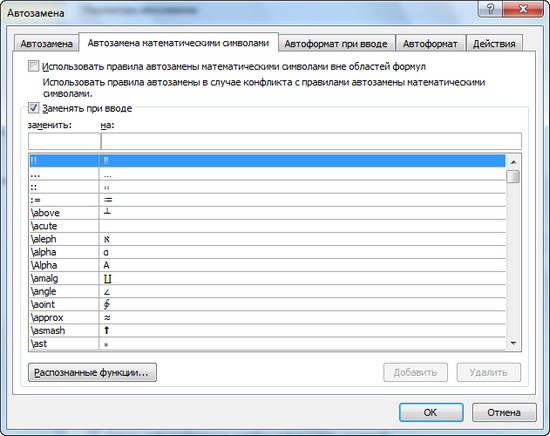The image size is (550, 436).
Task: Open the Распознанные функции dialog
Action: tap(92, 372)
